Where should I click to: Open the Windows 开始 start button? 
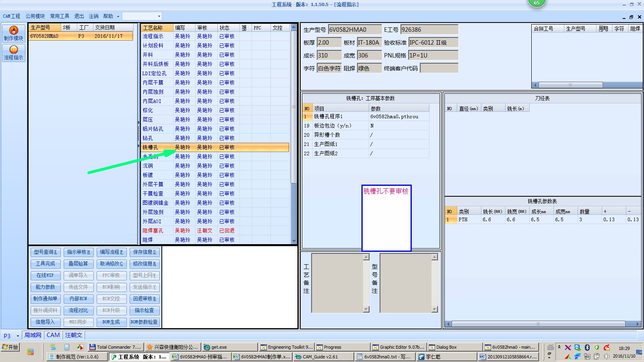click(x=10, y=347)
